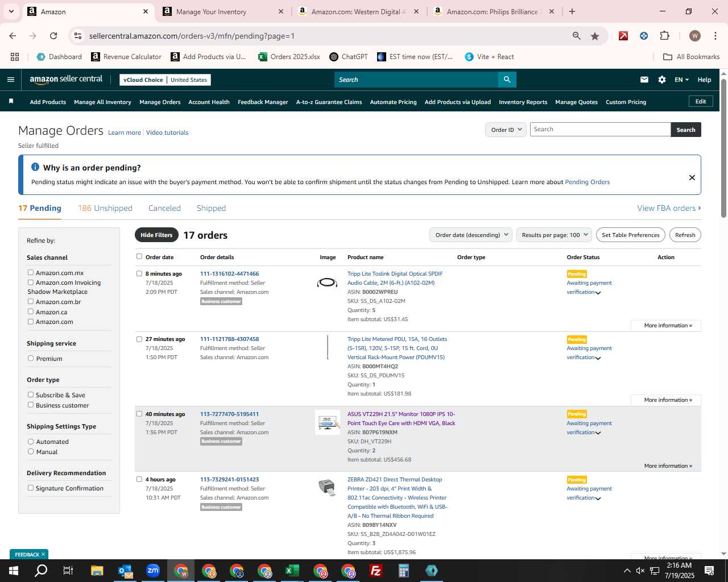
Task: Switch to the Shipped tab
Action: coord(211,208)
